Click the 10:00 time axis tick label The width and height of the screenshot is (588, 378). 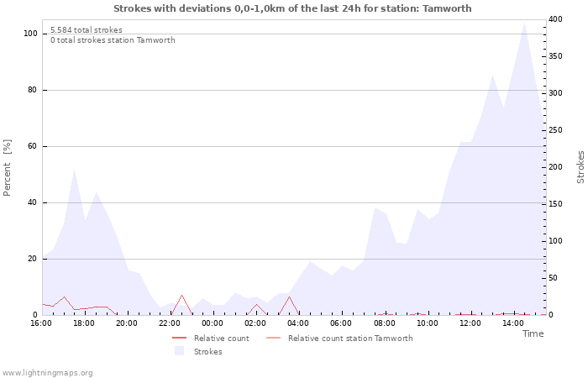click(428, 323)
